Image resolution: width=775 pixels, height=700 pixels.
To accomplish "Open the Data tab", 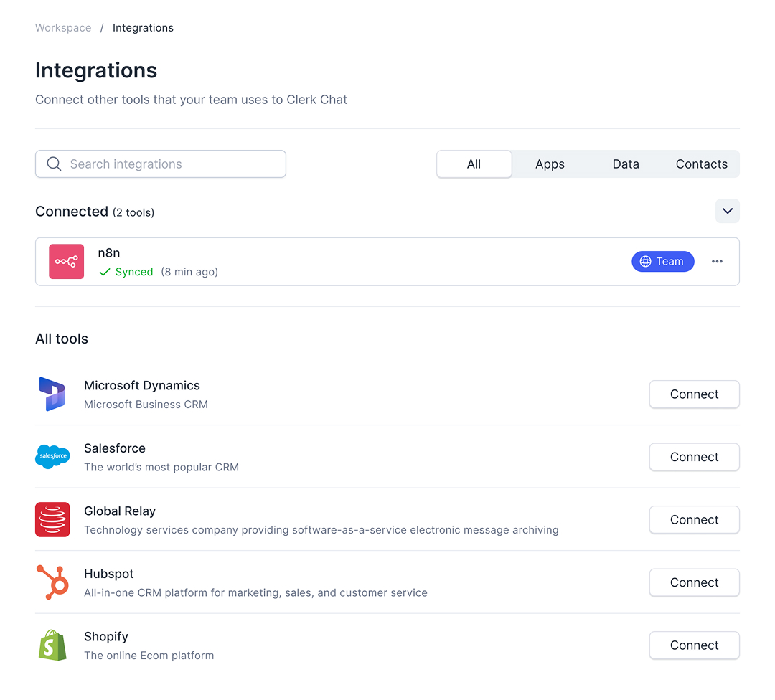I will pos(625,164).
